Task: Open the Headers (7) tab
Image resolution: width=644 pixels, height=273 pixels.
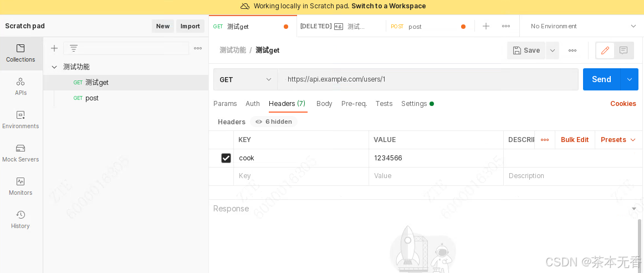Action: click(287, 104)
